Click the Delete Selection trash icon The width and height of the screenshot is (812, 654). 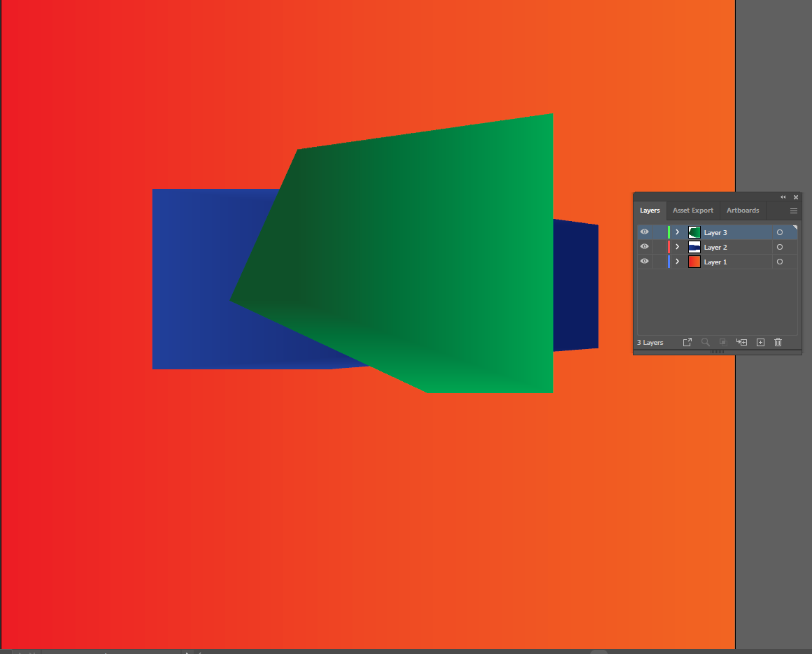(778, 342)
